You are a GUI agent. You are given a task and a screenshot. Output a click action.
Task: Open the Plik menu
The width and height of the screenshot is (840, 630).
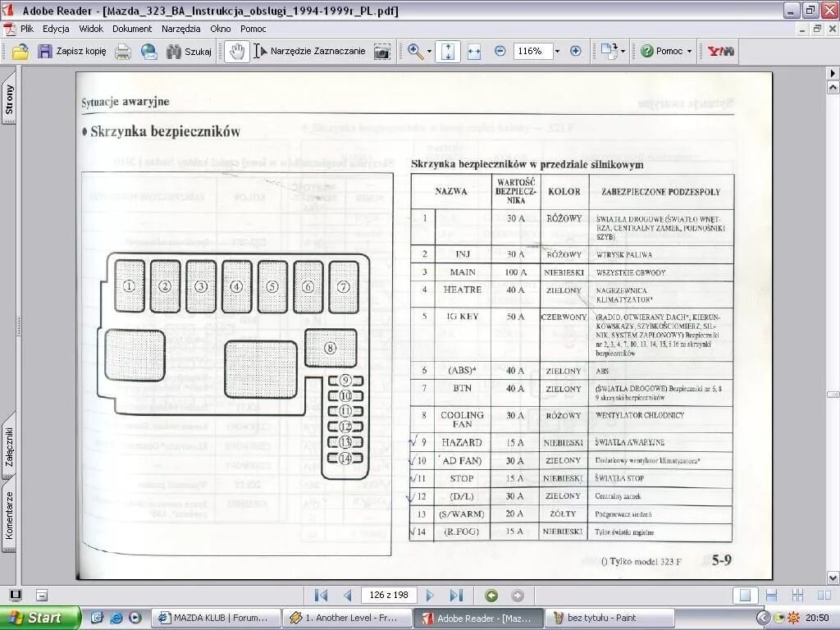coord(27,29)
